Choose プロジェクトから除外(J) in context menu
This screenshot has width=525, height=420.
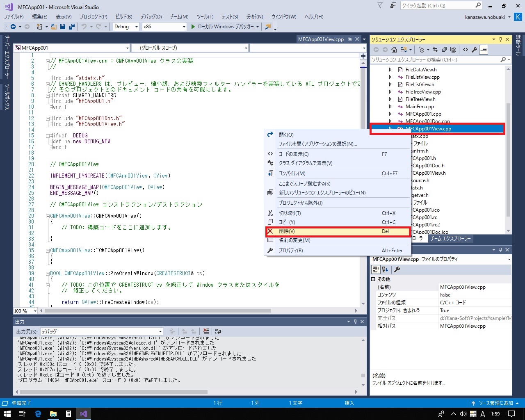[338, 203]
